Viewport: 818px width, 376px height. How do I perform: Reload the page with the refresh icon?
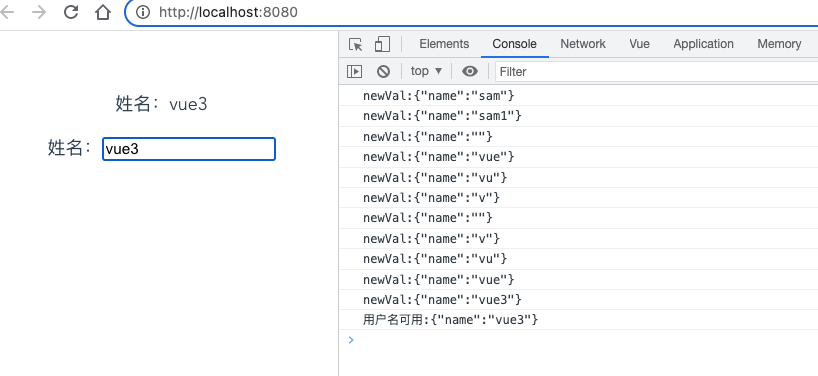point(71,12)
